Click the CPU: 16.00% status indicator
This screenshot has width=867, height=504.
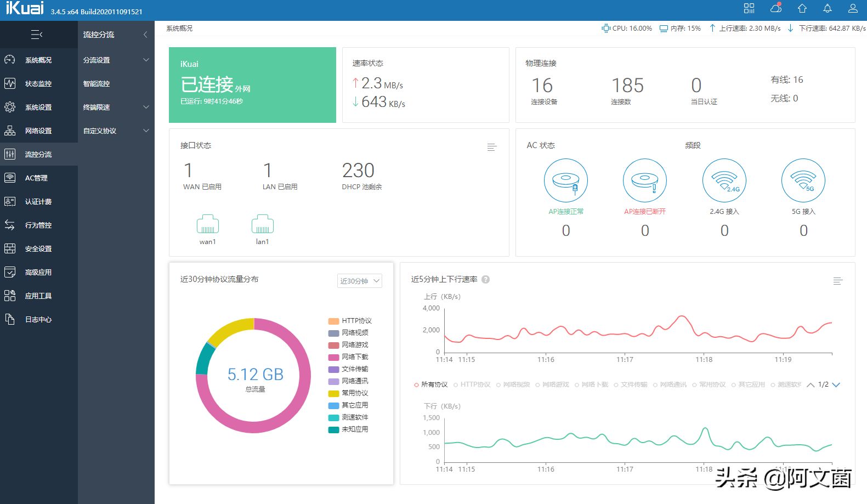627,28
